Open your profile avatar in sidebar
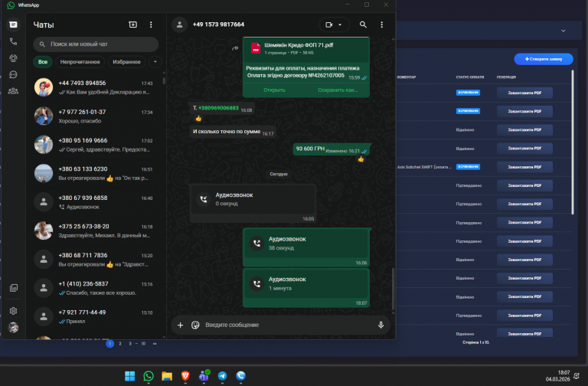This screenshot has width=588, height=386. tap(14, 328)
